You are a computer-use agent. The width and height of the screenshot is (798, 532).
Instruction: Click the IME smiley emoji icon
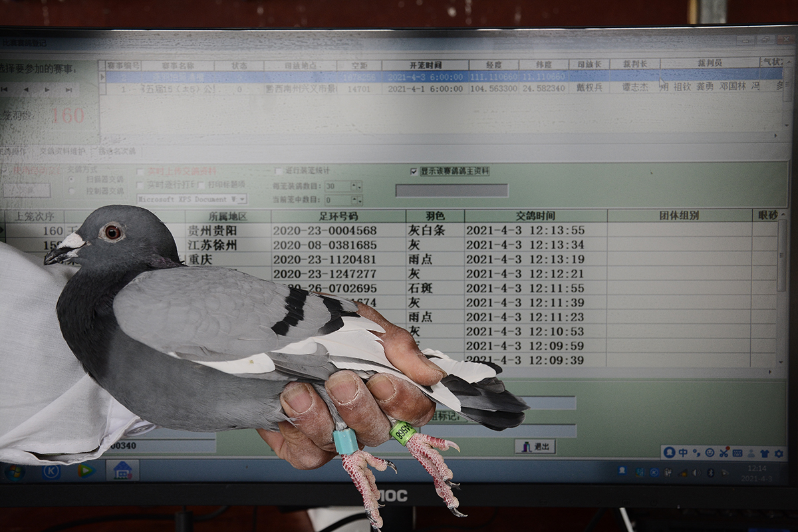[x=710, y=453]
